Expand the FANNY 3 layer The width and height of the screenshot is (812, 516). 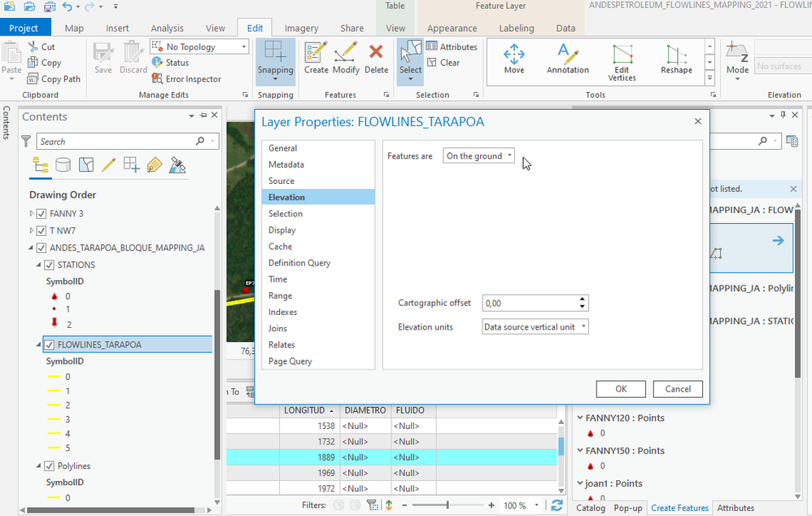pos(32,213)
